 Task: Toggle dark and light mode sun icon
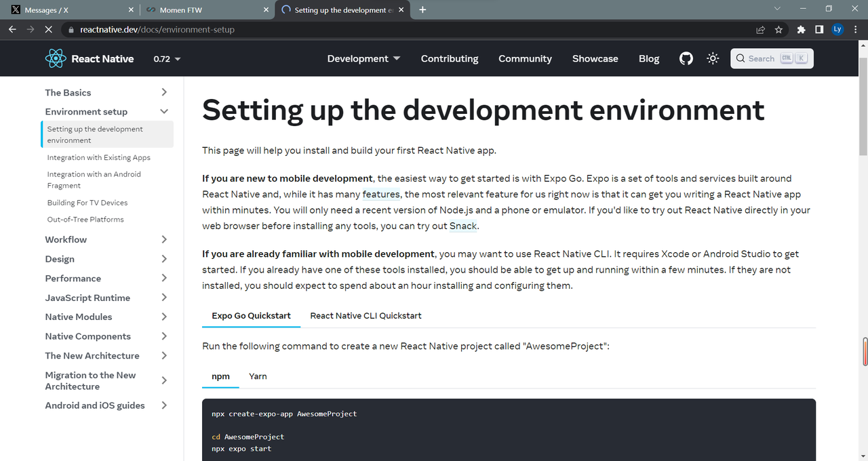[x=713, y=59]
